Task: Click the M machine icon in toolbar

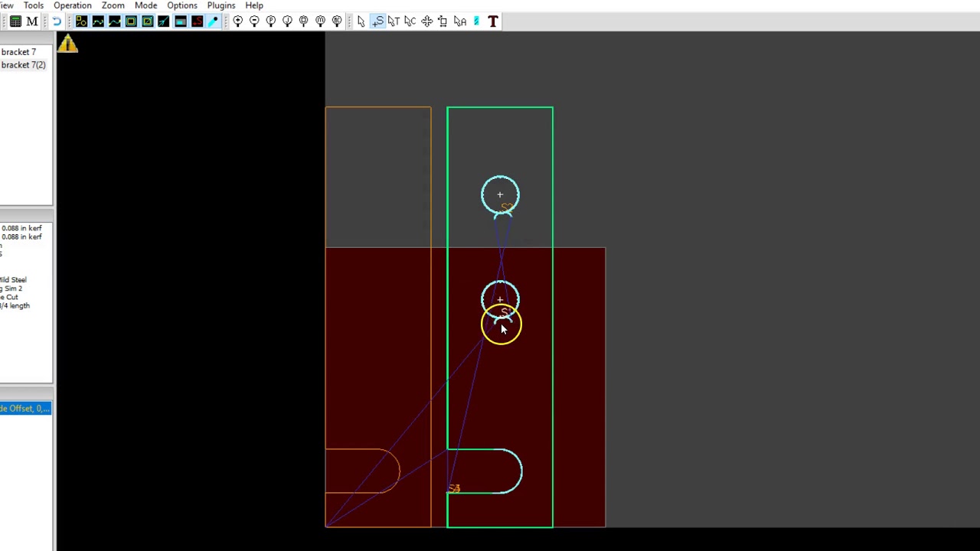Action: point(32,21)
